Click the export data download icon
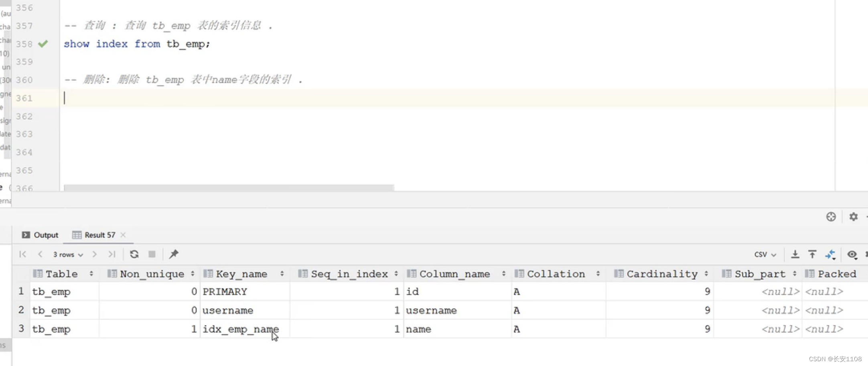This screenshot has height=366, width=868. [795, 254]
